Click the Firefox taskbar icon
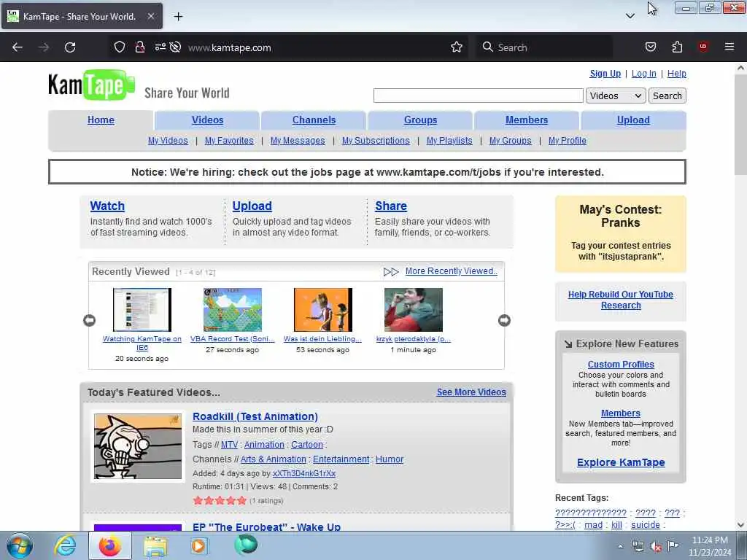747x560 pixels. 110,546
